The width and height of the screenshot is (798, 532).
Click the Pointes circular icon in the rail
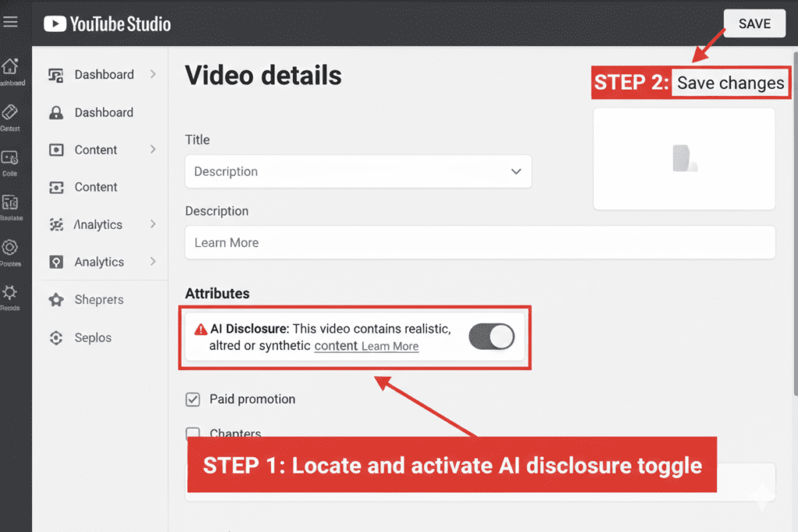click(x=9, y=248)
